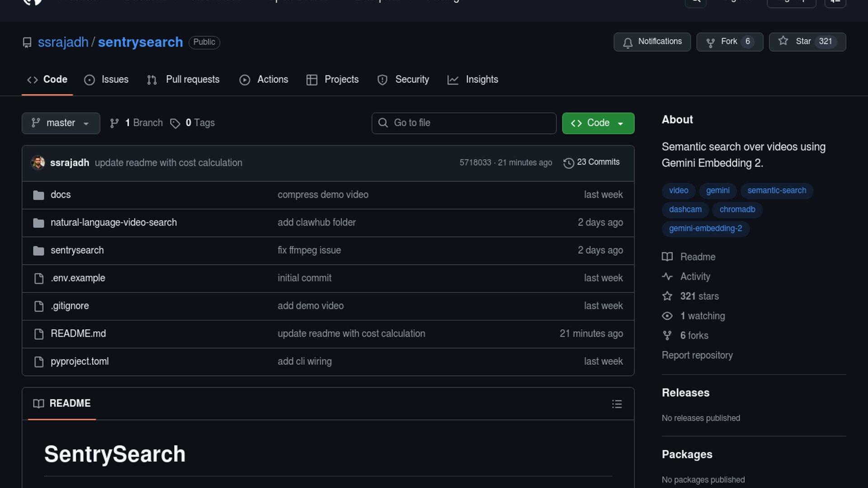Switch to the Pull requests tab
This screenshot has width=868, height=488.
pos(183,80)
